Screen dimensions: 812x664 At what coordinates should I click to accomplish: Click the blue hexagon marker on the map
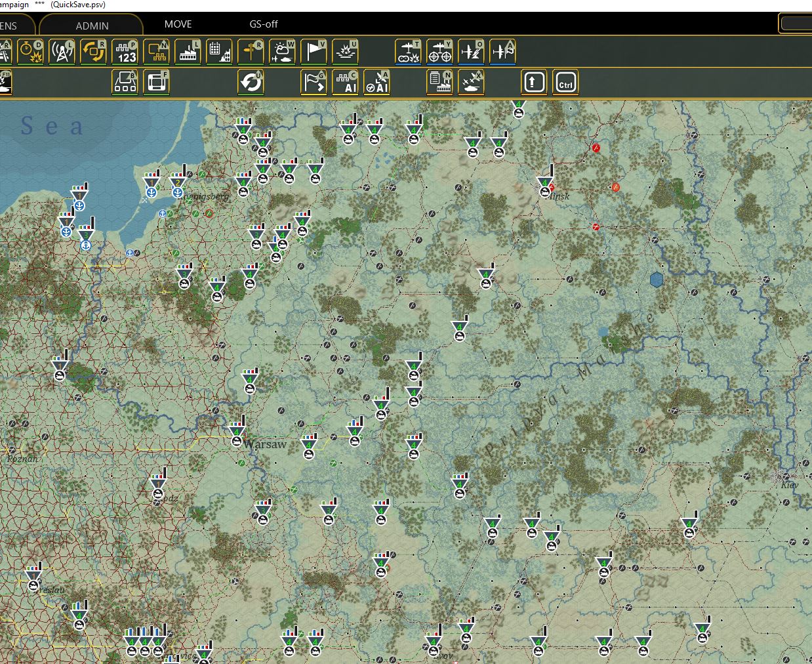pos(657,280)
